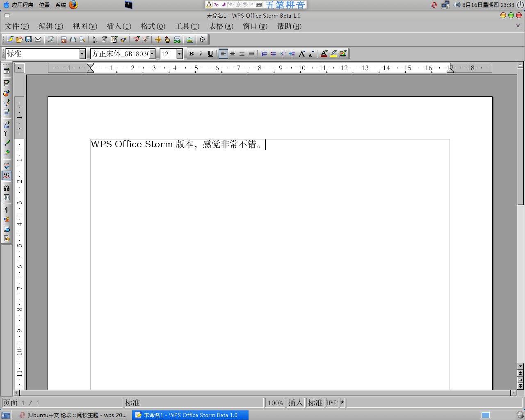Toggle nonprinting characters pilcrow icon

click(x=7, y=210)
